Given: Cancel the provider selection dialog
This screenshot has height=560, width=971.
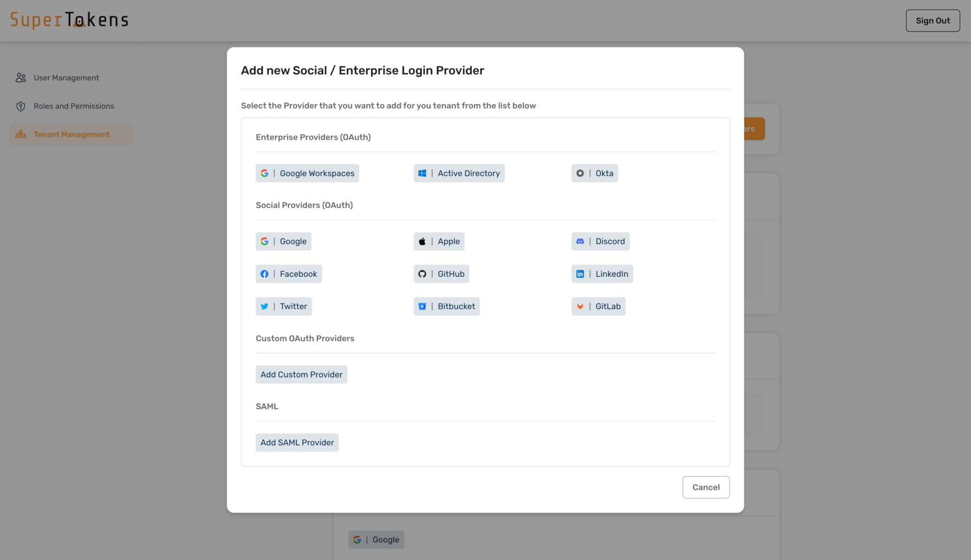Looking at the screenshot, I should coord(706,487).
